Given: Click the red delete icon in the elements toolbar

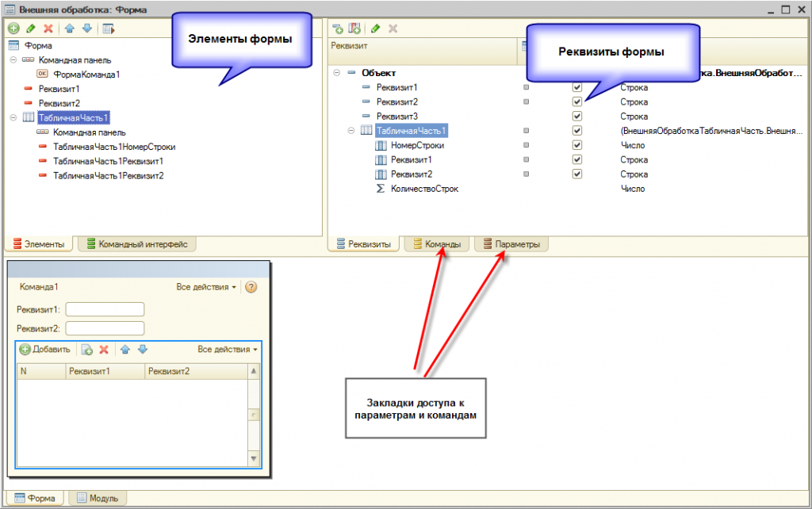Looking at the screenshot, I should click(x=48, y=29).
